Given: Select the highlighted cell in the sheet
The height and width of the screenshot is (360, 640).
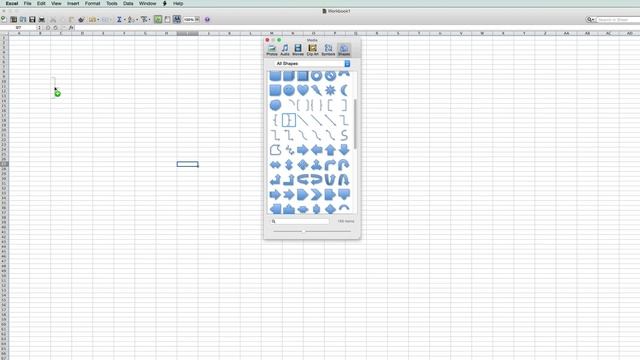Looking at the screenshot, I should 188,164.
